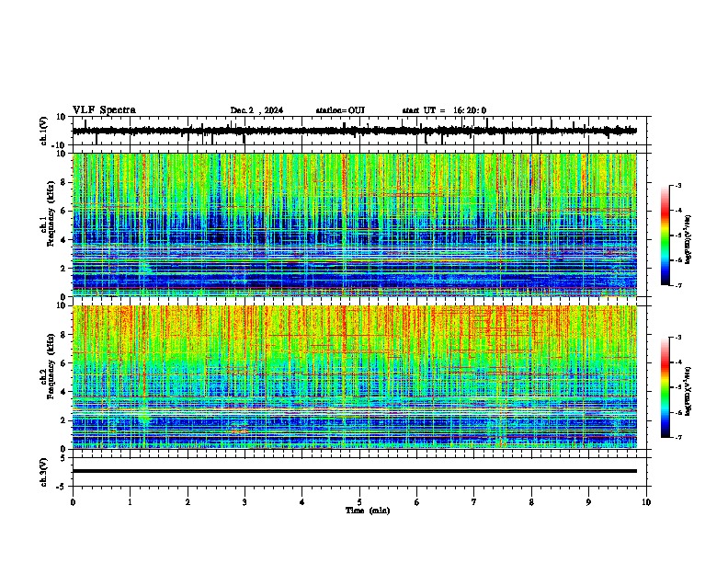Click the "8" kHz tick on ch.1 spectrogram
The height and width of the screenshot is (563, 728).
[63, 182]
